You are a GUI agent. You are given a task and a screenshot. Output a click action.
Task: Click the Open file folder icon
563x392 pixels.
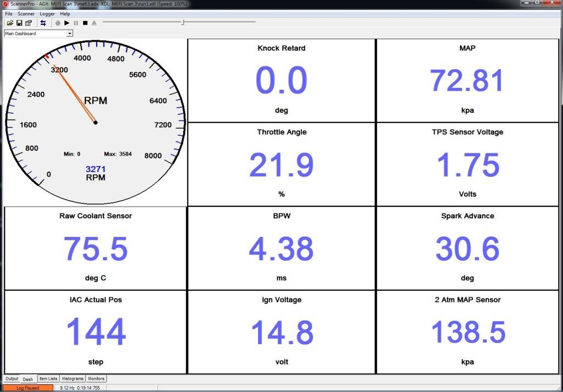coord(10,23)
